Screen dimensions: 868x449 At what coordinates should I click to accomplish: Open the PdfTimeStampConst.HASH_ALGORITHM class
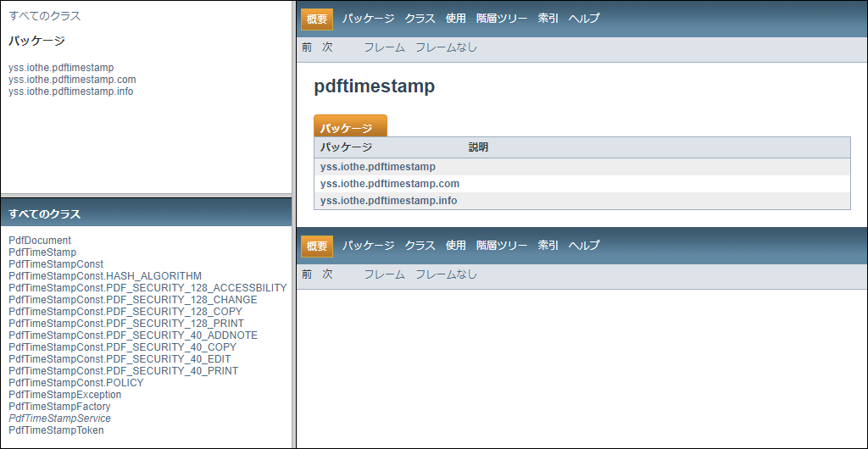click(x=105, y=276)
